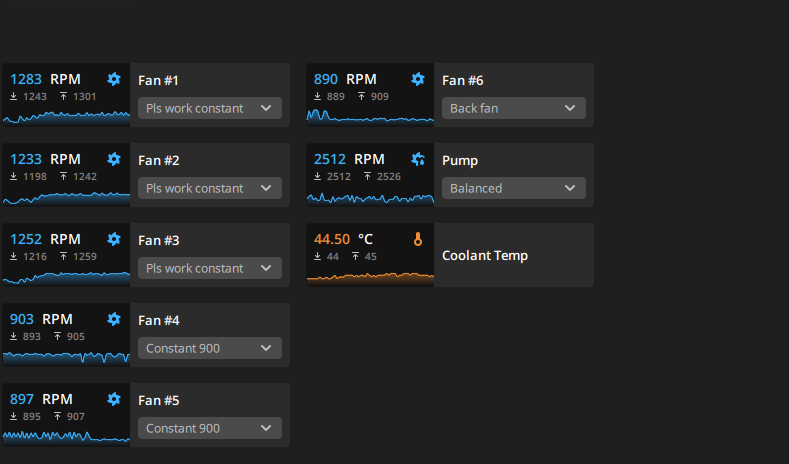The height and width of the screenshot is (464, 789).
Task: Open Pump 'Balanced' profile dropdown
Action: (514, 188)
